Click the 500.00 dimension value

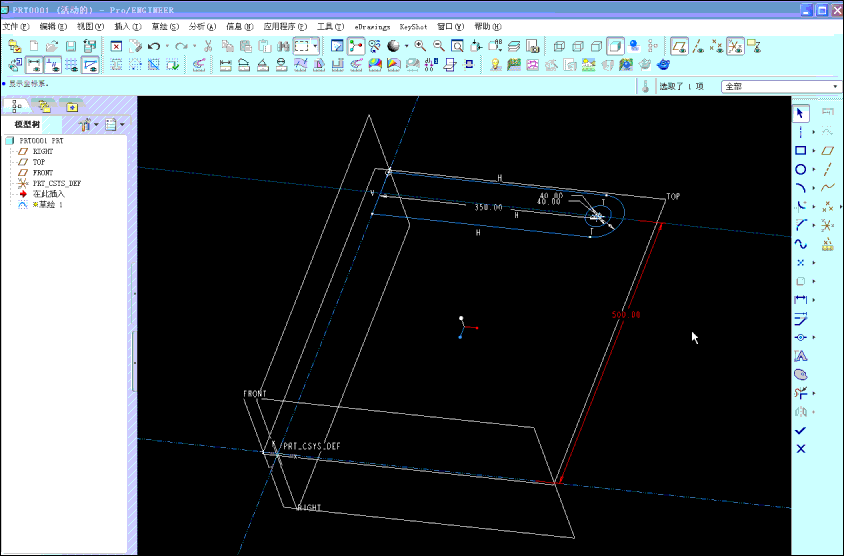[626, 314]
